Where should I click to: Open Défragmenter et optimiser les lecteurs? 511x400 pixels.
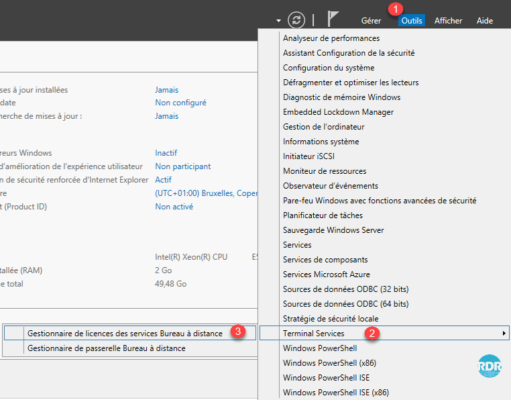[351, 82]
